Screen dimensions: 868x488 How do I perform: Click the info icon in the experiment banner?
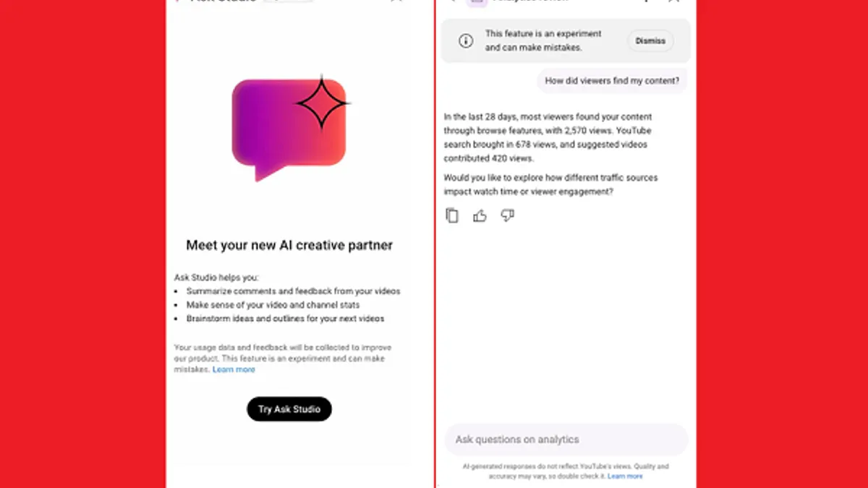[x=466, y=41]
